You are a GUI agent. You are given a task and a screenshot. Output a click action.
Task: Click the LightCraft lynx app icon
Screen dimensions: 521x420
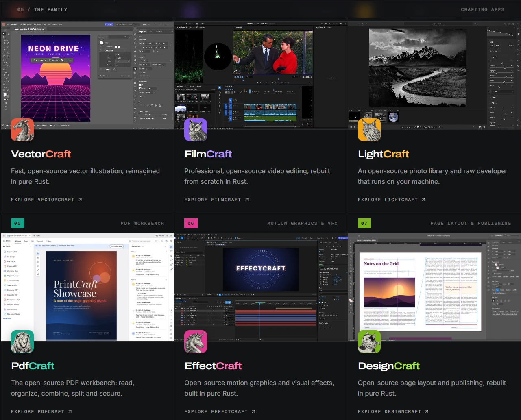(x=369, y=130)
